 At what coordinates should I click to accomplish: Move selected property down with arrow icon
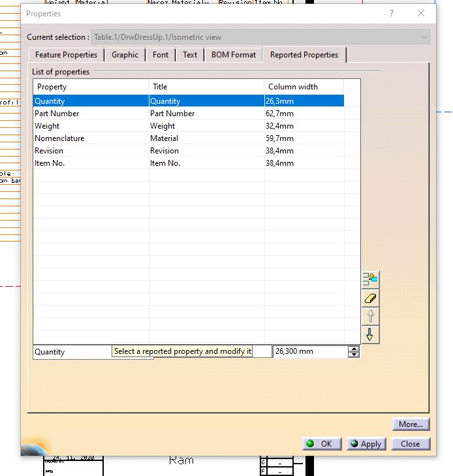[x=370, y=334]
